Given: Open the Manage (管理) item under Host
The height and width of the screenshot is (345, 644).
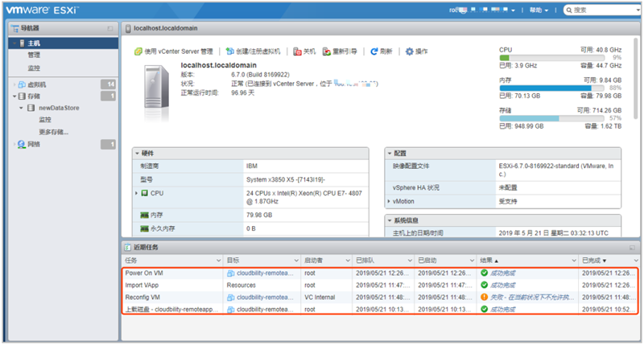Looking at the screenshot, I should pos(34,55).
